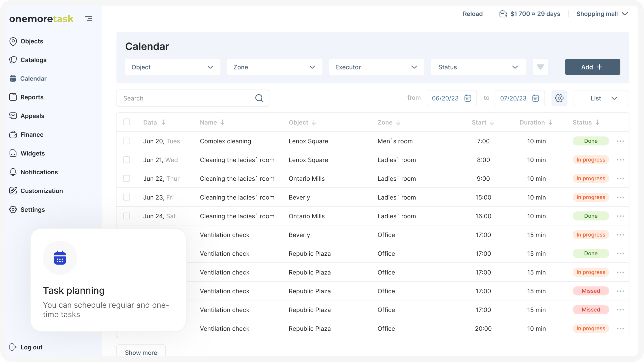
Task: Open the to-date calendar picker icon
Action: coord(535,98)
